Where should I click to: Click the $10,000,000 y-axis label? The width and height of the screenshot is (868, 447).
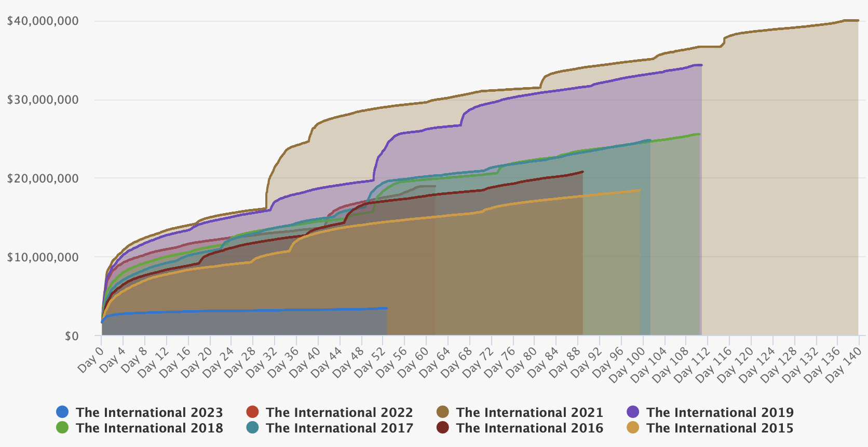(43, 257)
